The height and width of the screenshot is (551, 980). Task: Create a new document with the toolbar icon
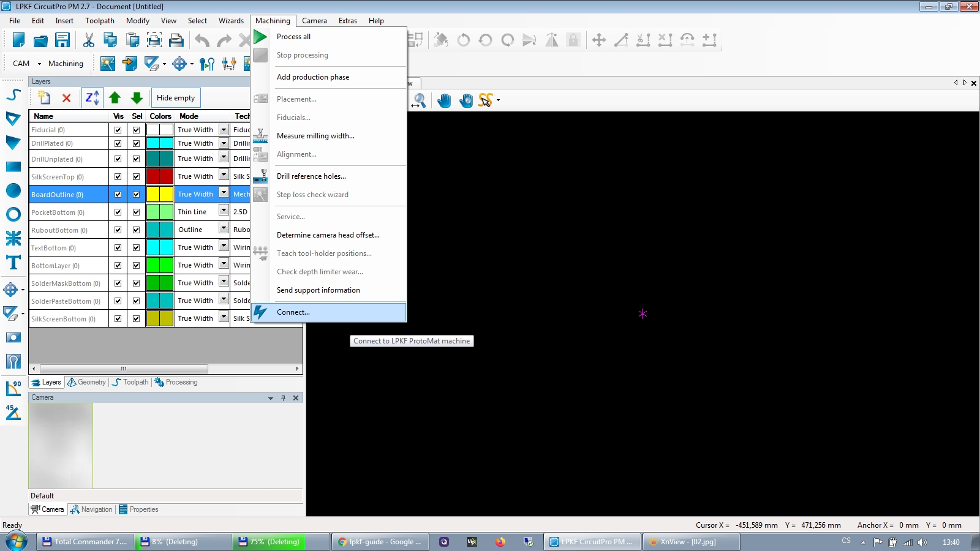click(18, 40)
